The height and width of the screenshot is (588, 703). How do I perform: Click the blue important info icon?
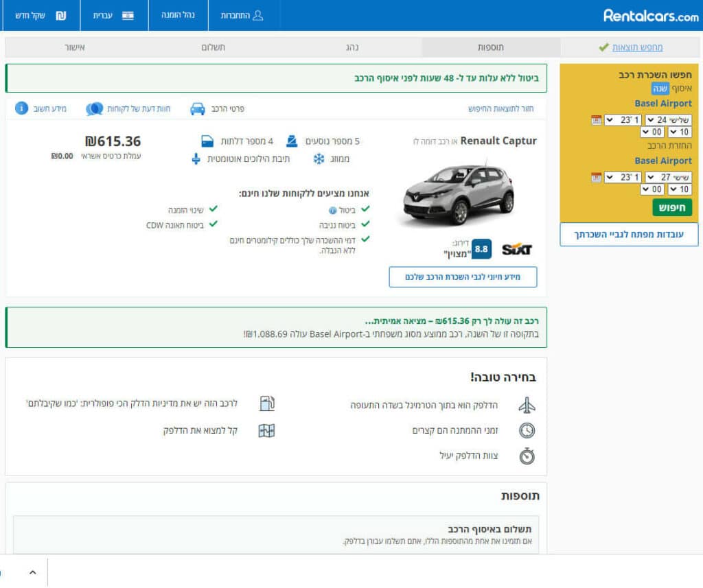(x=21, y=109)
